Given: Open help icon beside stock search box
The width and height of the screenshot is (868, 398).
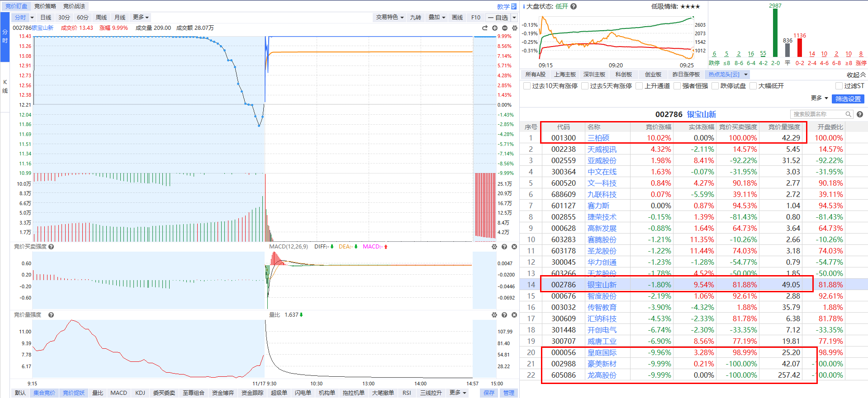Looking at the screenshot, I should tap(860, 114).
